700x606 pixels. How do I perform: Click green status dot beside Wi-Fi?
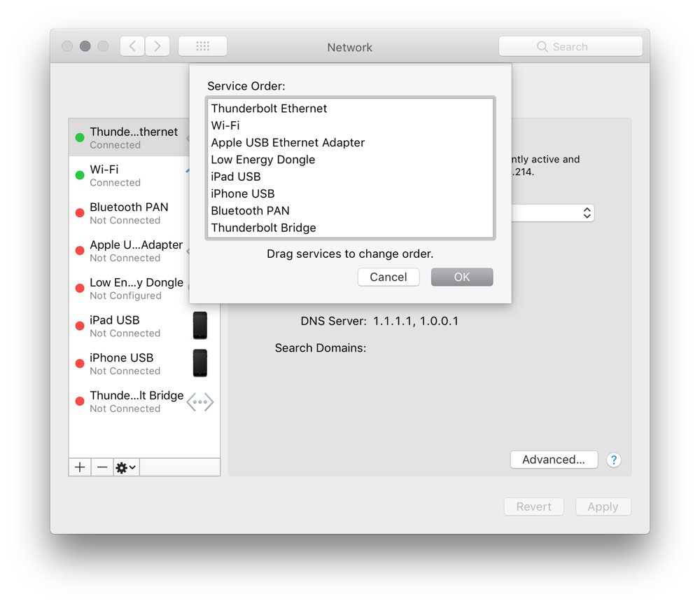(x=80, y=175)
